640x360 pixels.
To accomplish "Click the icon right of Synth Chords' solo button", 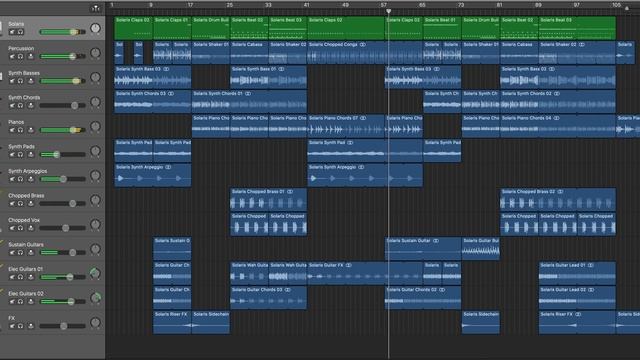I will (x=31, y=105).
